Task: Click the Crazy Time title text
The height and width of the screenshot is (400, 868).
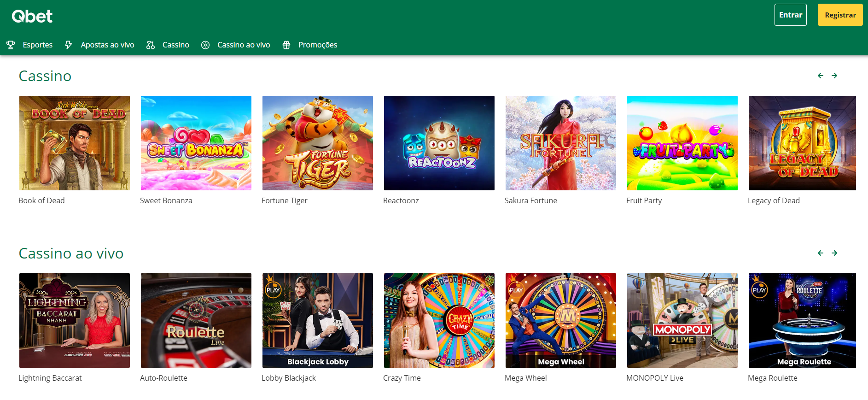Action: click(x=402, y=378)
